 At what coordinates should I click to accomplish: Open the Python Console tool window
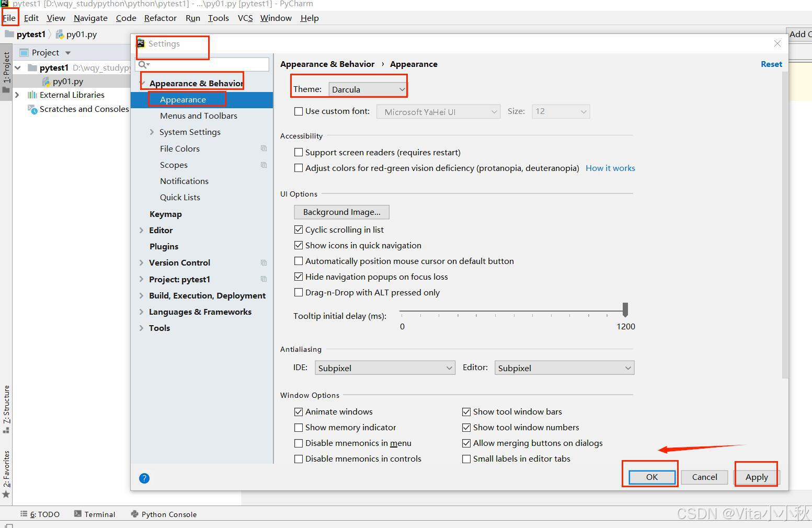[x=164, y=514]
